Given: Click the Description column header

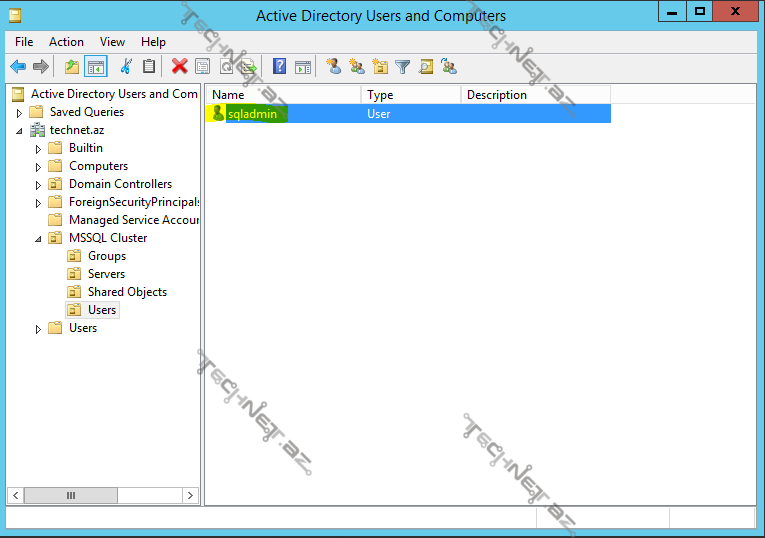Looking at the screenshot, I should pyautogui.click(x=534, y=95).
